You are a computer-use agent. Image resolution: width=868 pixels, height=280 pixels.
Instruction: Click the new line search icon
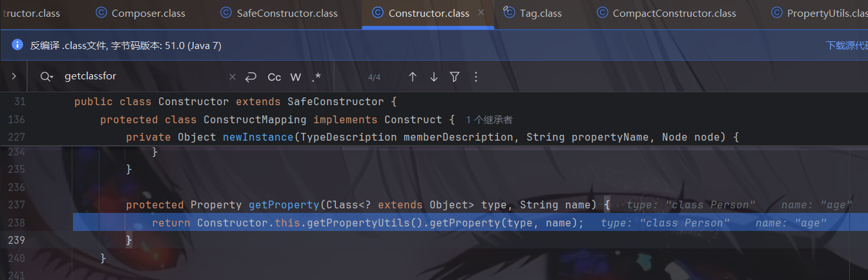[251, 77]
